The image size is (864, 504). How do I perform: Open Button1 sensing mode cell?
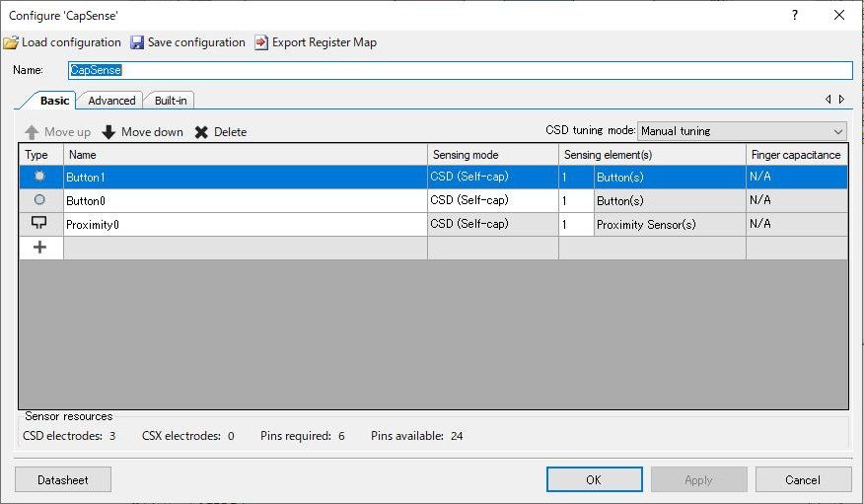click(492, 177)
